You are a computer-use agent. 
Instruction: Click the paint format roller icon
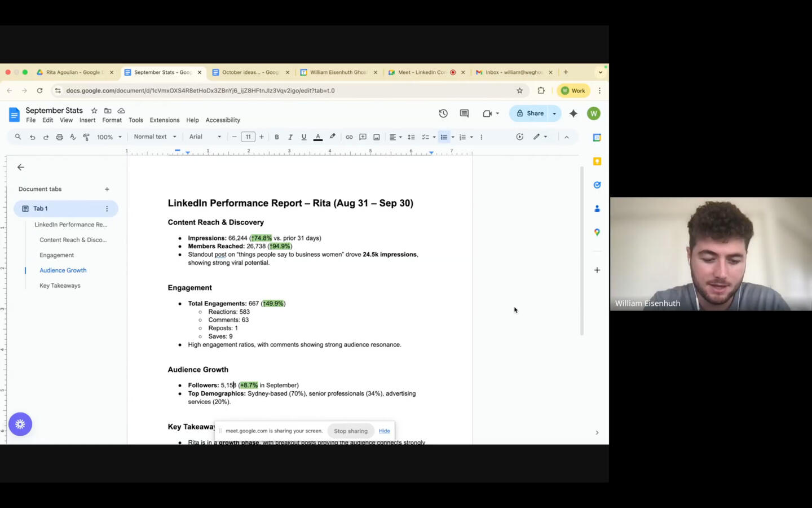click(86, 137)
